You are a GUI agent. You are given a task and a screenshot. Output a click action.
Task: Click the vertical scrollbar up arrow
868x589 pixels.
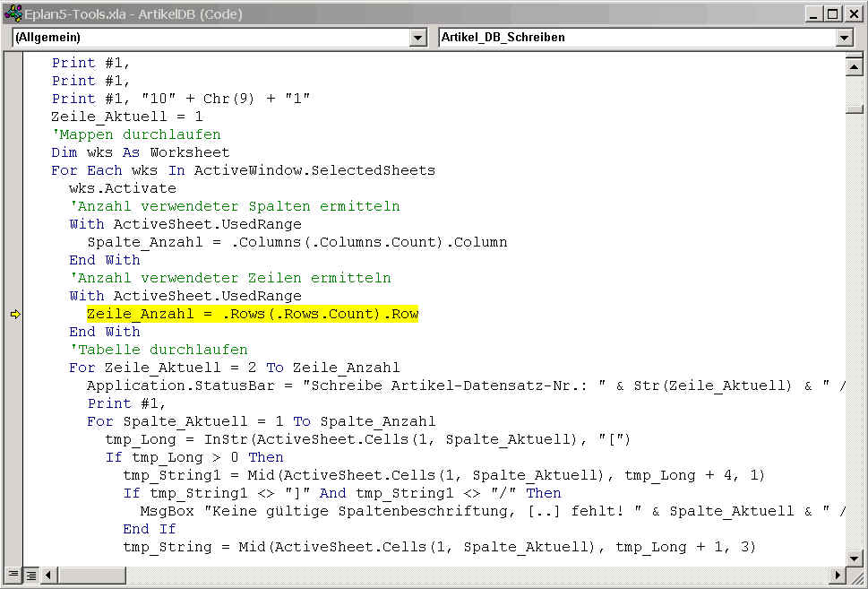(854, 67)
